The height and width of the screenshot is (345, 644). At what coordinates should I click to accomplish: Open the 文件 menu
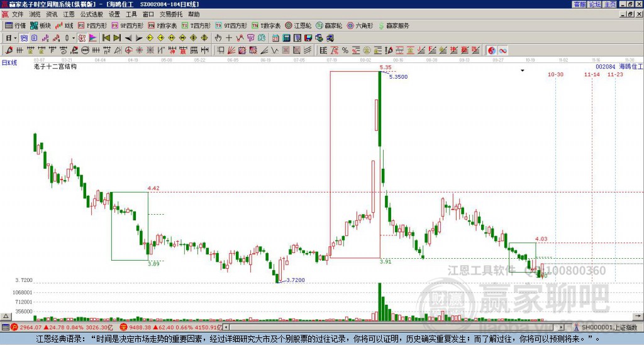(18, 14)
